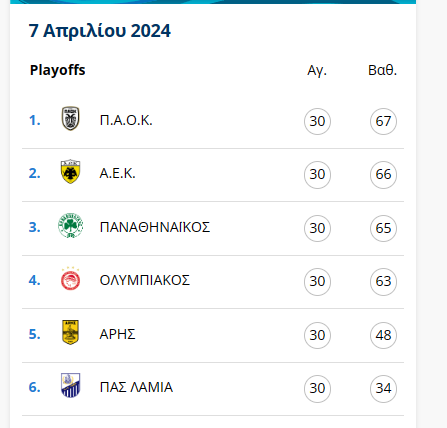Click the Olympiacos red crest logo
Viewport: 447px width, 428px height.
pos(70,279)
